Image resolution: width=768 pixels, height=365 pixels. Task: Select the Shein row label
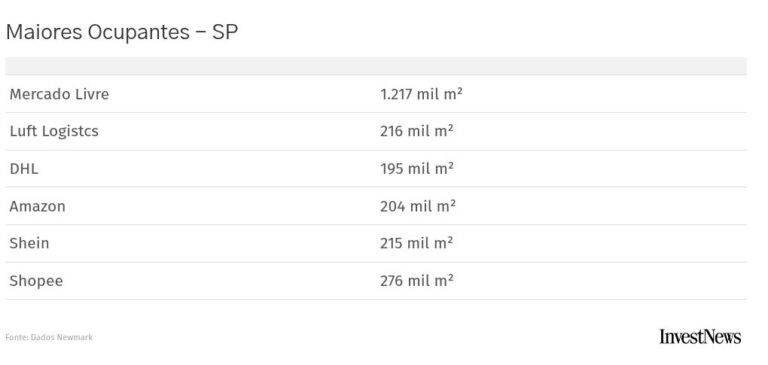tap(29, 243)
